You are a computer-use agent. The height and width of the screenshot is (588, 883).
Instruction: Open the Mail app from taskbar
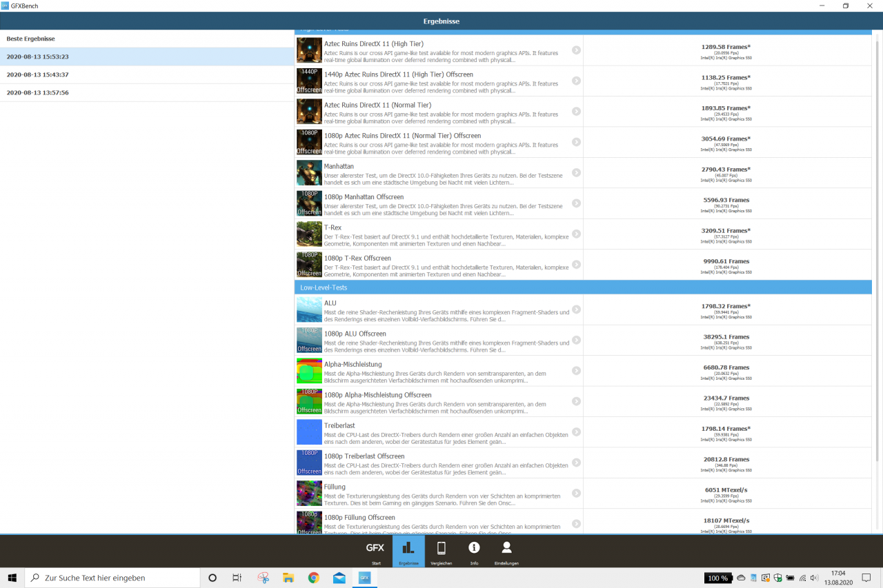339,578
